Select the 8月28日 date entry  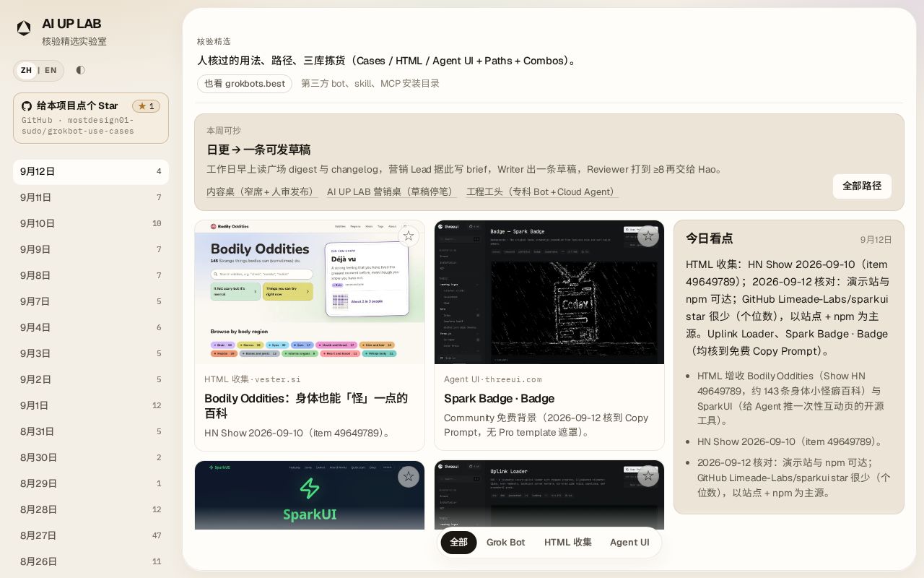point(91,510)
